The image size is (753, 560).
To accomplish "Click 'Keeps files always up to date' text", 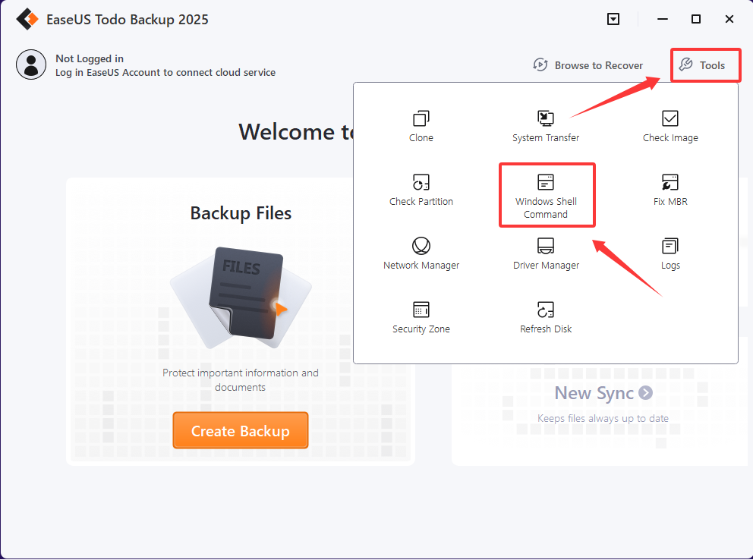I will (x=603, y=418).
